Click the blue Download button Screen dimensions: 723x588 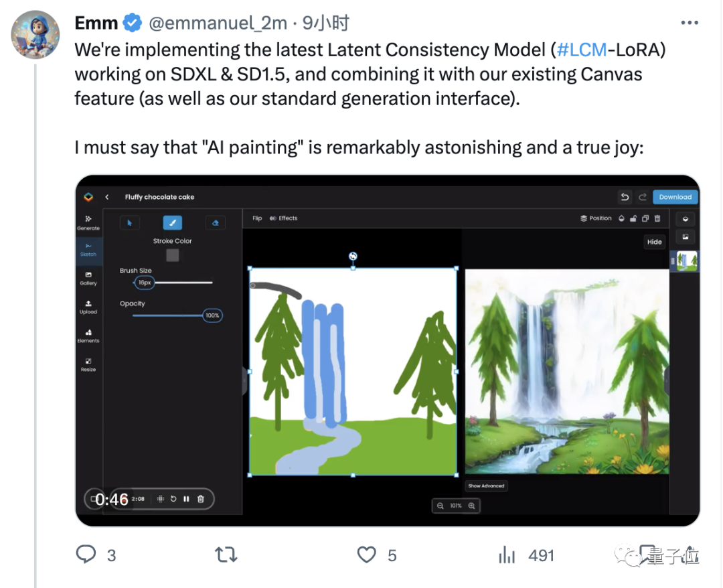(675, 197)
